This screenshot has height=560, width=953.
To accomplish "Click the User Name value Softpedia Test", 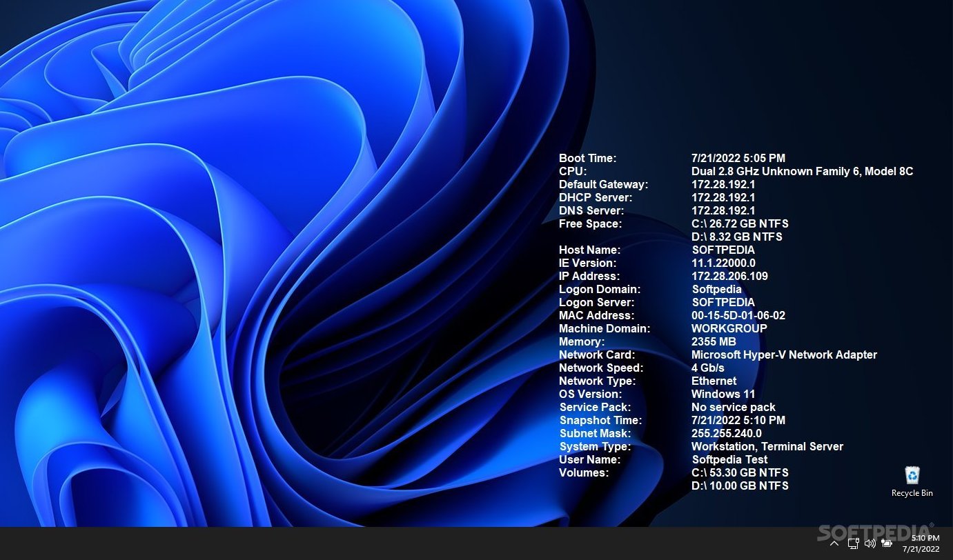I will tap(730, 459).
